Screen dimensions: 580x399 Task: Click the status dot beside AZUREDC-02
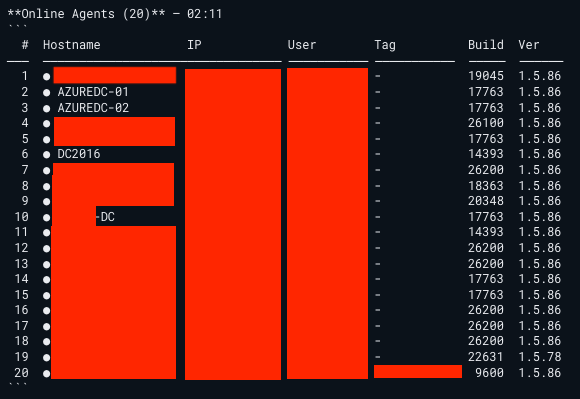point(46,109)
